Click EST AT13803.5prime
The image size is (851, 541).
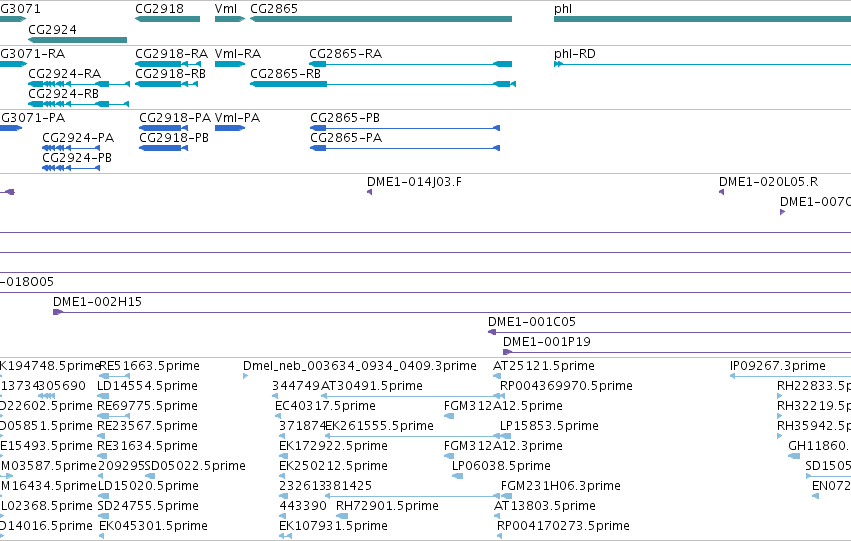pyautogui.click(x=497, y=517)
